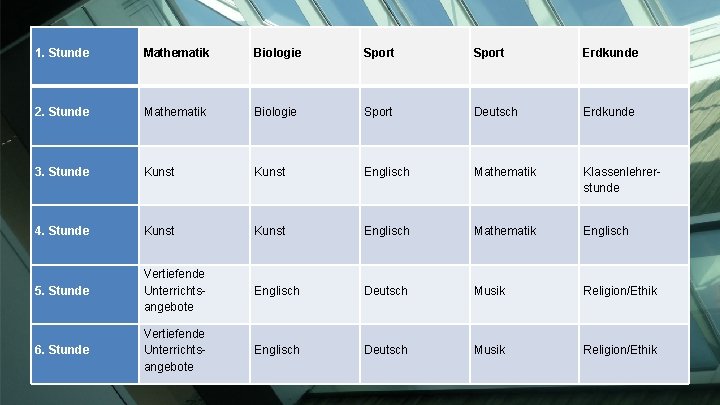Click Religion/Ethik in the 5. Stunde row
720x405 pixels.
click(x=620, y=291)
